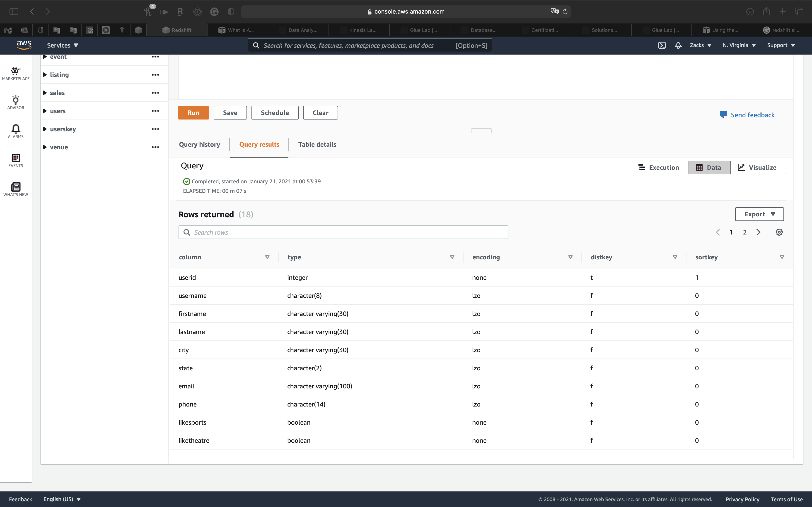
Task: Switch results view to Execution
Action: pos(659,168)
